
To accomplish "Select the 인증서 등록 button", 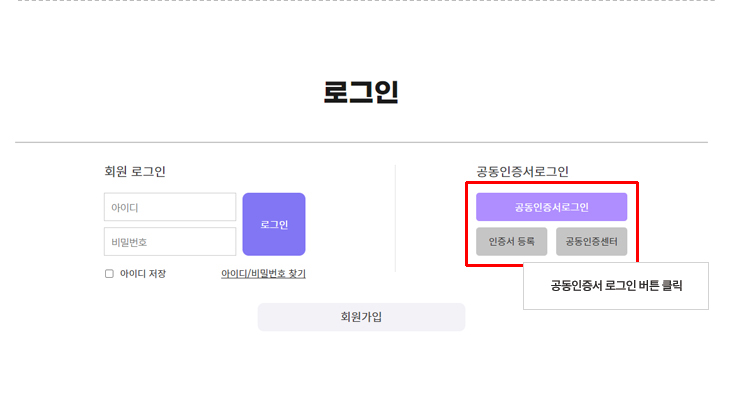I will pyautogui.click(x=511, y=241).
